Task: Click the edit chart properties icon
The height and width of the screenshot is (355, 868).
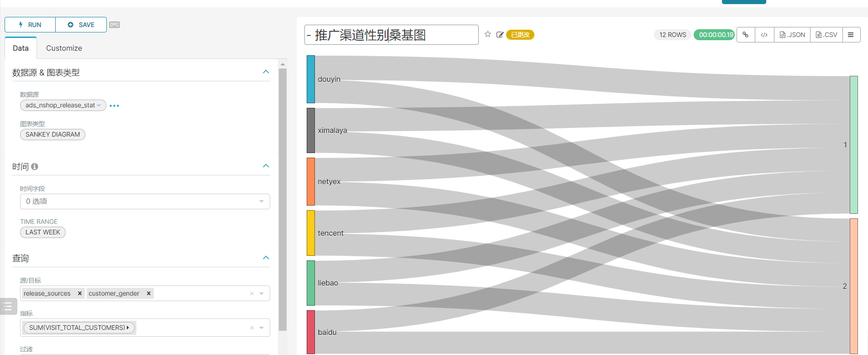Action: [x=500, y=35]
